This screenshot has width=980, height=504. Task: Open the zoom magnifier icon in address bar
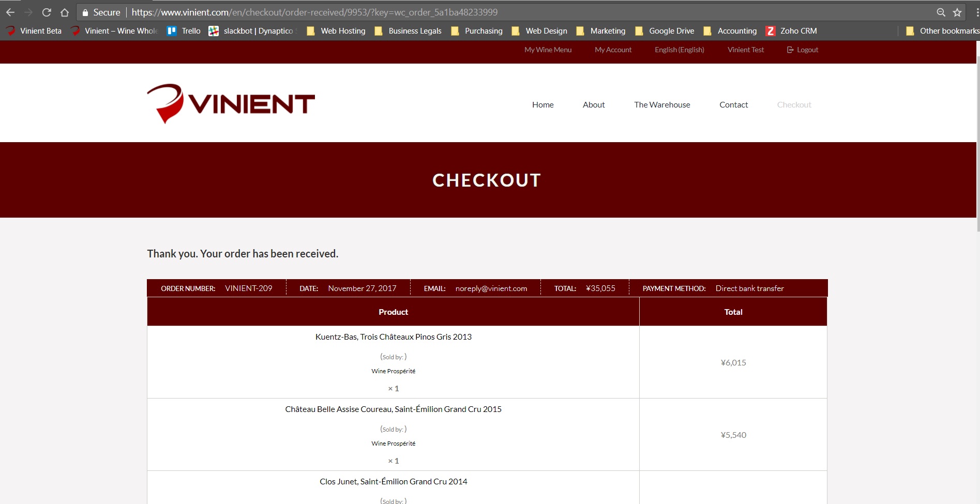click(941, 12)
